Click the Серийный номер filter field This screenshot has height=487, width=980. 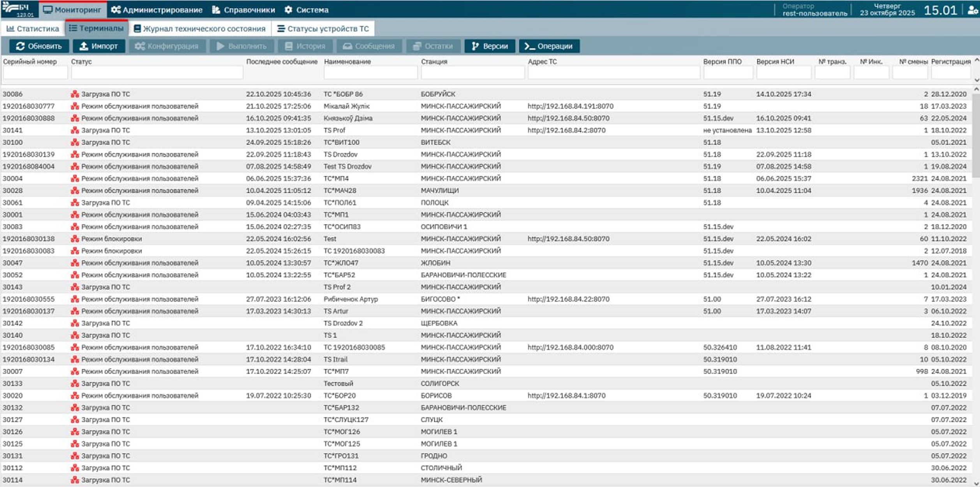(x=35, y=73)
